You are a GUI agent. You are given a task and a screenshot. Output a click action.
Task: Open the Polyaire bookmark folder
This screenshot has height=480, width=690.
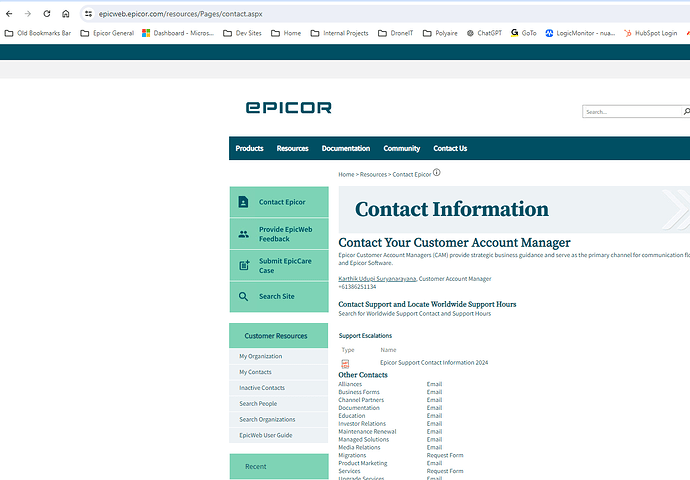pos(440,33)
